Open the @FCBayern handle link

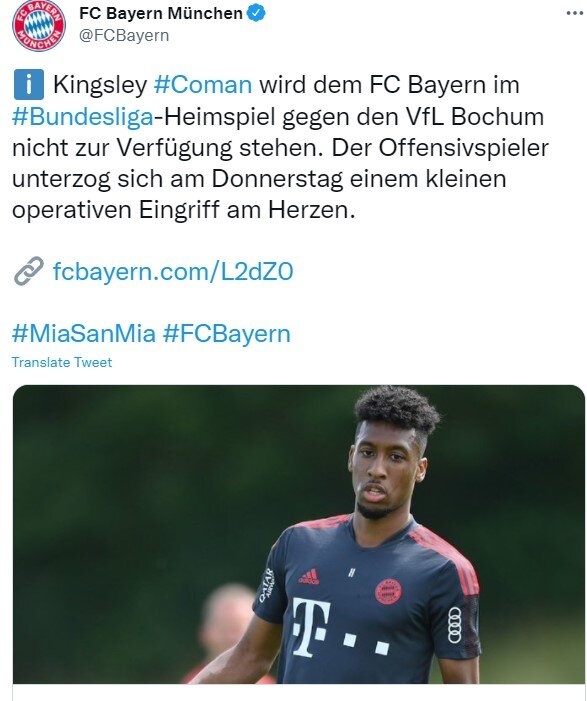(124, 35)
